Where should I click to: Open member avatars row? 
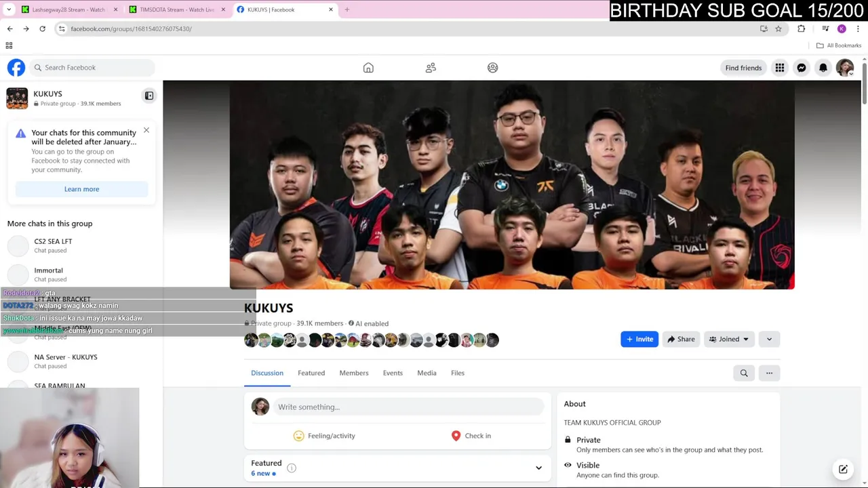point(372,340)
